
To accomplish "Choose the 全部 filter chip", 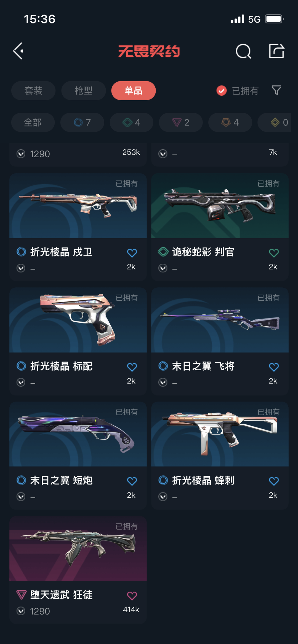I will point(33,122).
